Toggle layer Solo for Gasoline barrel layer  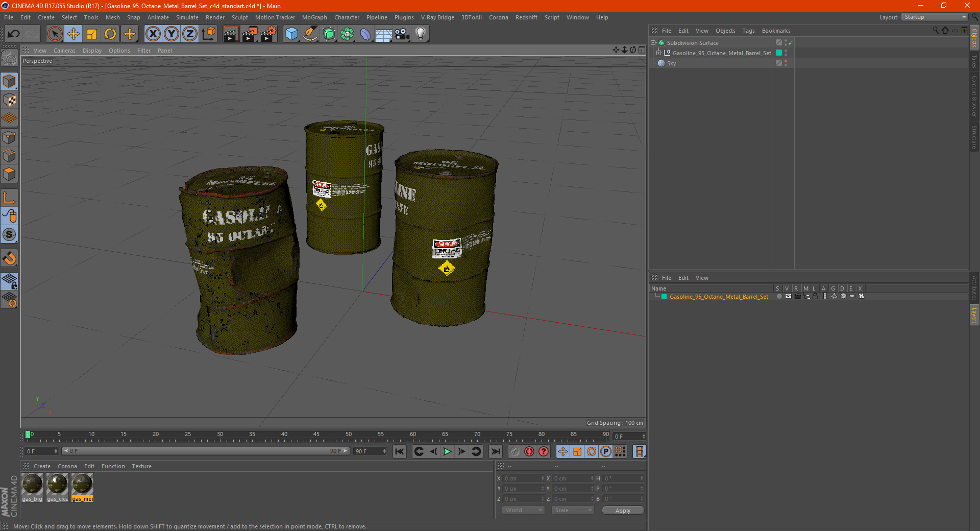pyautogui.click(x=779, y=297)
